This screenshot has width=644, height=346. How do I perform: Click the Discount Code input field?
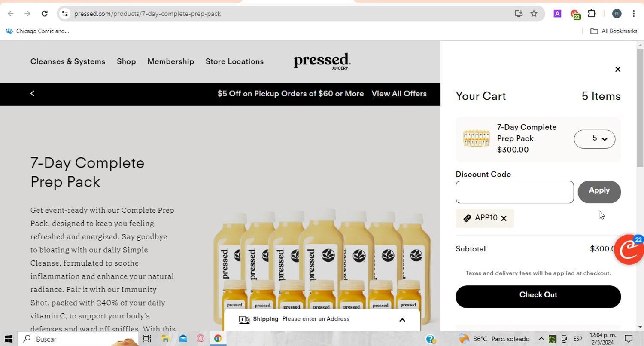coord(514,192)
